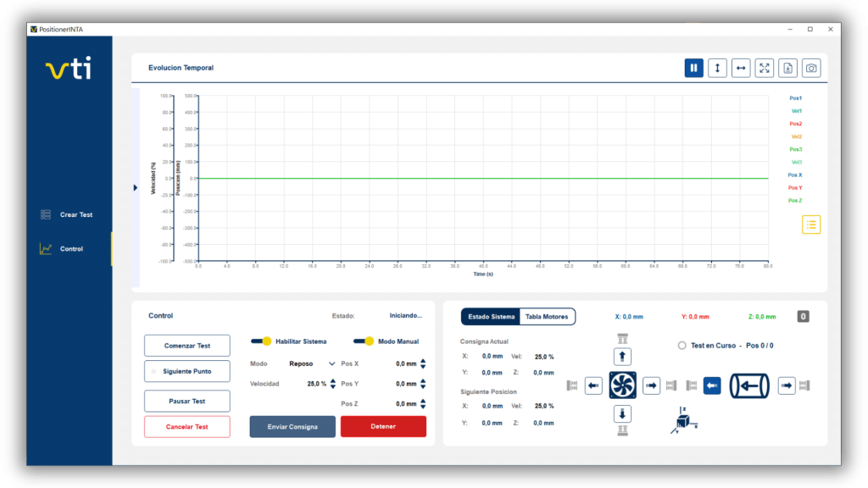Click the fan icon in motor diagram
This screenshot has width=868, height=488.
pyautogui.click(x=622, y=385)
